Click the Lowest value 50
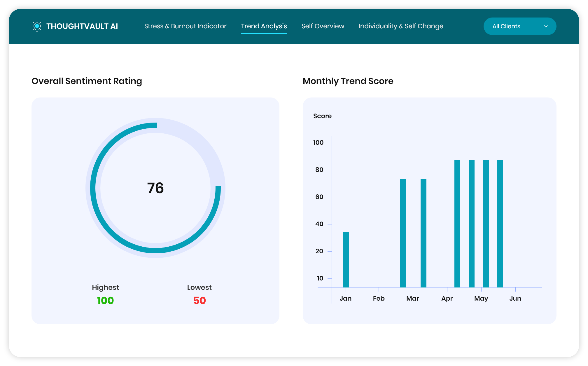This screenshot has width=588, height=366. click(x=199, y=300)
